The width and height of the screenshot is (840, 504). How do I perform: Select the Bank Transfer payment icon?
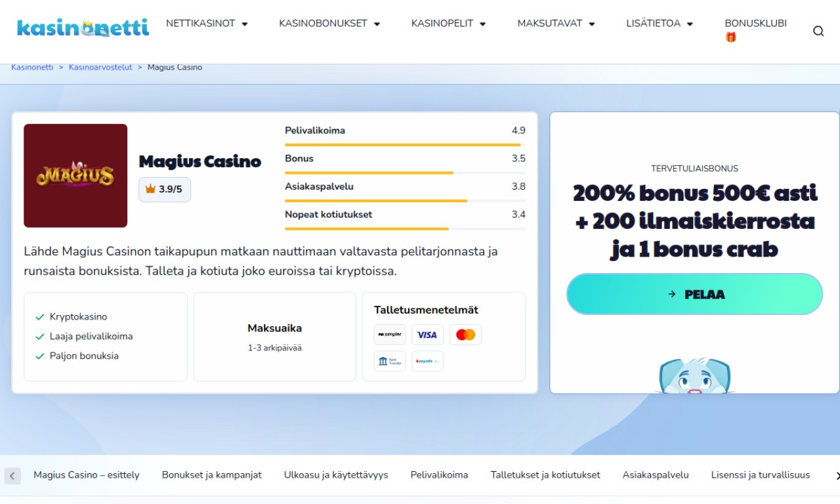point(390,361)
